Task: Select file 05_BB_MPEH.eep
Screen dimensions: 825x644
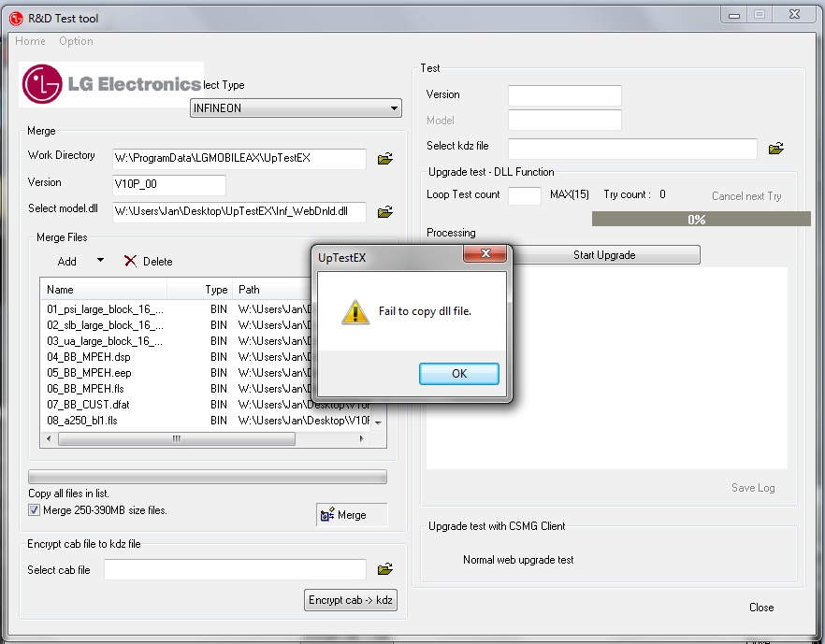Action: click(x=89, y=373)
